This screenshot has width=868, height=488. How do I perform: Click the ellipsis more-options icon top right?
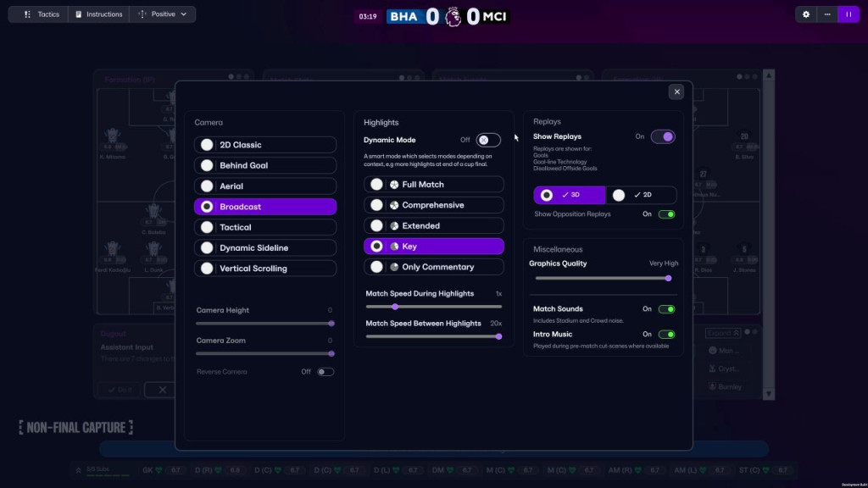pos(826,14)
